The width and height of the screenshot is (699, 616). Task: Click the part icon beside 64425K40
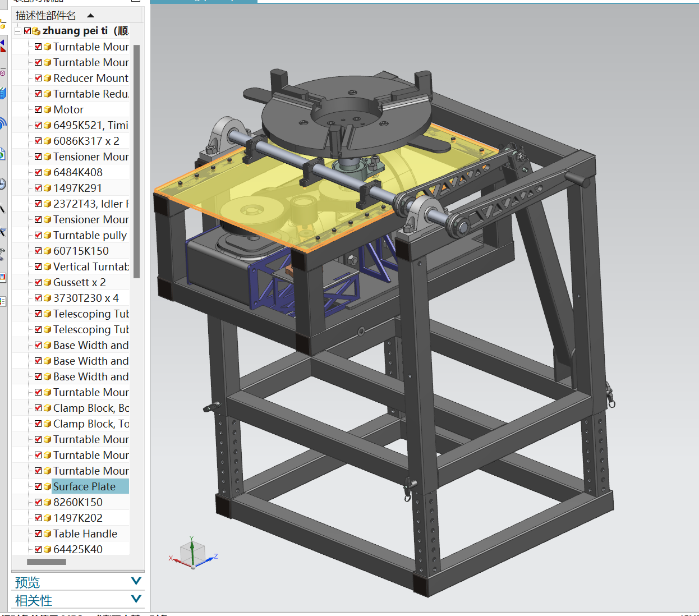(x=47, y=549)
